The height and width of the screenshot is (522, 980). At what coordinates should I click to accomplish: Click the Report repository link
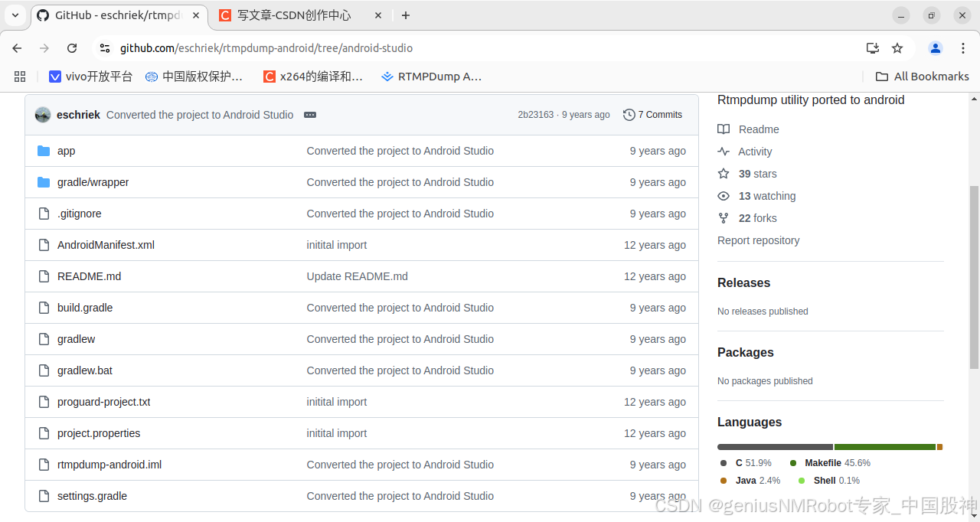(758, 240)
